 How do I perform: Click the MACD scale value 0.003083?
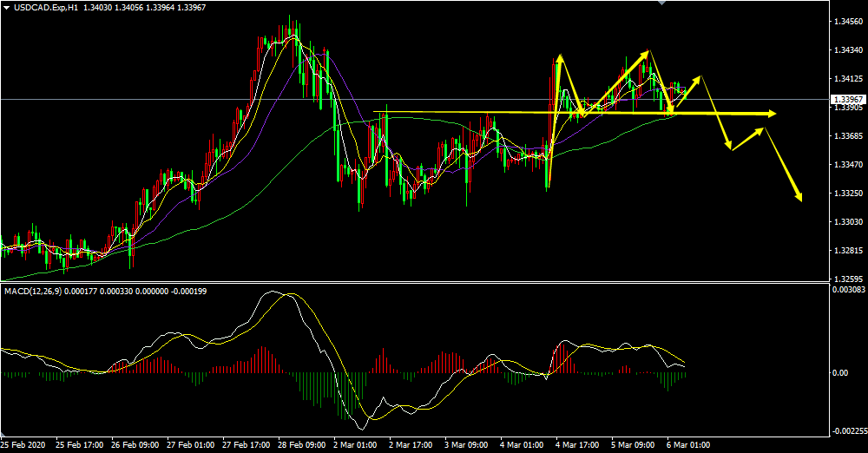pos(848,289)
